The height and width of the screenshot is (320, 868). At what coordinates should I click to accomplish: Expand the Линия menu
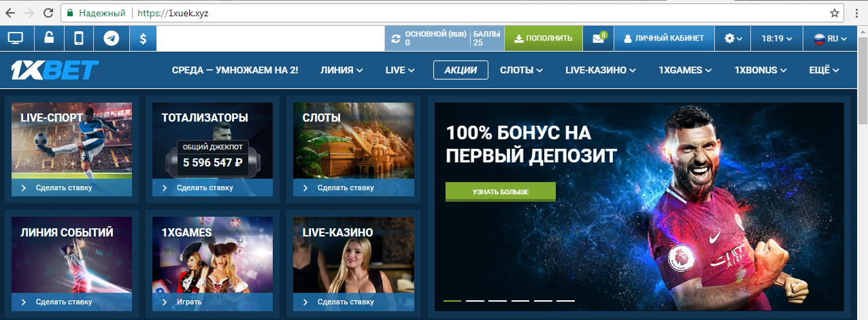tap(341, 70)
